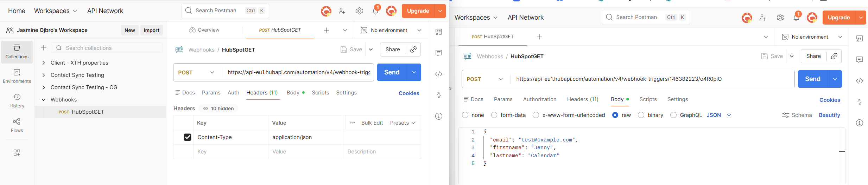Open the code snippet icon in left window right sidebar
868x185 pixels.
click(439, 74)
